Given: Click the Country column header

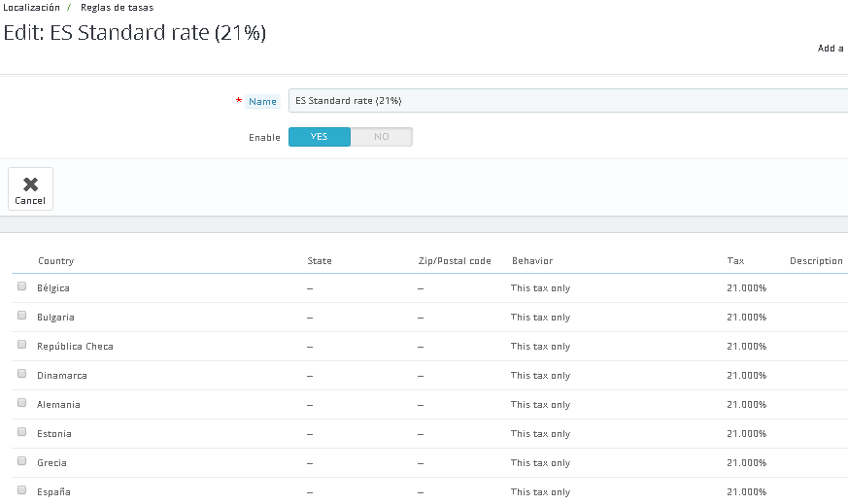Looking at the screenshot, I should pos(55,261).
